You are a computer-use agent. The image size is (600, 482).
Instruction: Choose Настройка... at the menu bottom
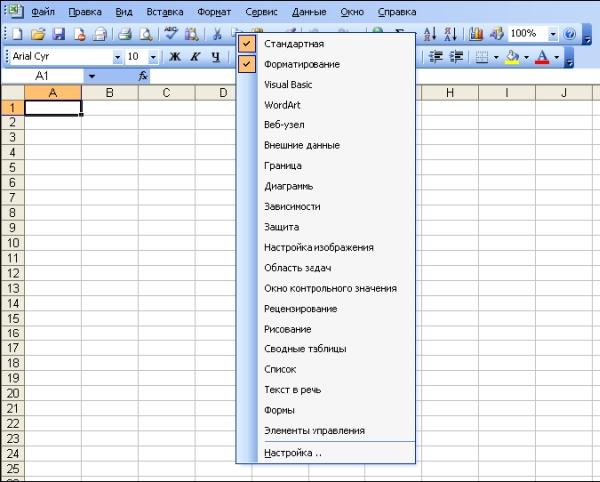[x=292, y=453]
